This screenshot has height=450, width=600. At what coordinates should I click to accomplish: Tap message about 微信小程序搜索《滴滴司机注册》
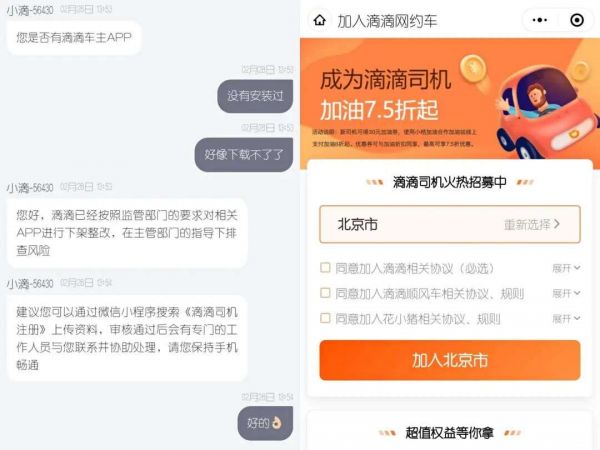tap(127, 338)
